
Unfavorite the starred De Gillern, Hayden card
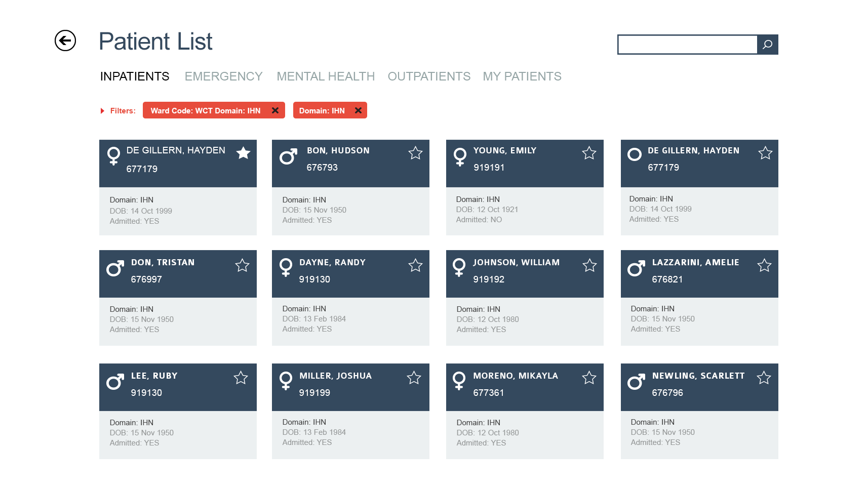click(244, 153)
